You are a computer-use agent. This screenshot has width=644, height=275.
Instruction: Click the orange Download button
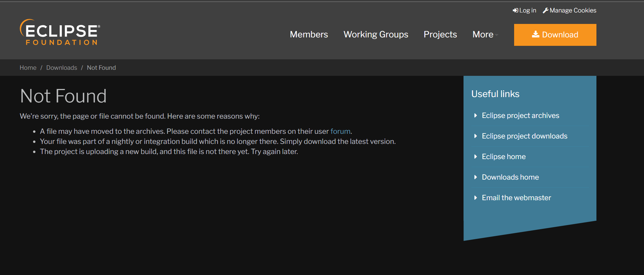coord(555,35)
